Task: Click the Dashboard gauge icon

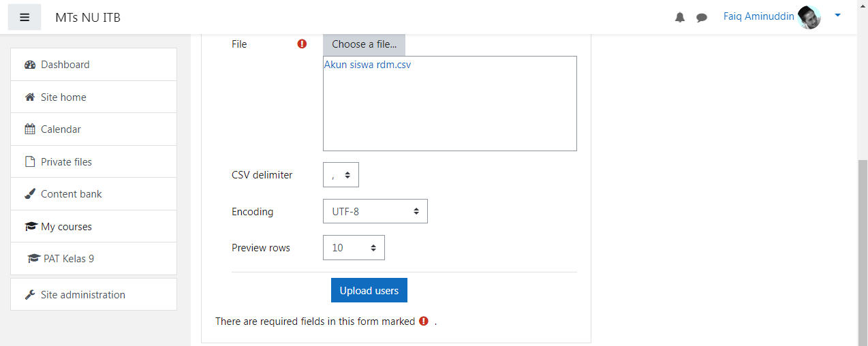Action: point(30,65)
